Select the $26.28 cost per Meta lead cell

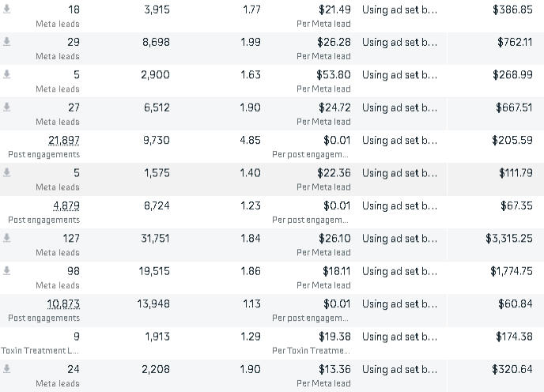(x=334, y=42)
